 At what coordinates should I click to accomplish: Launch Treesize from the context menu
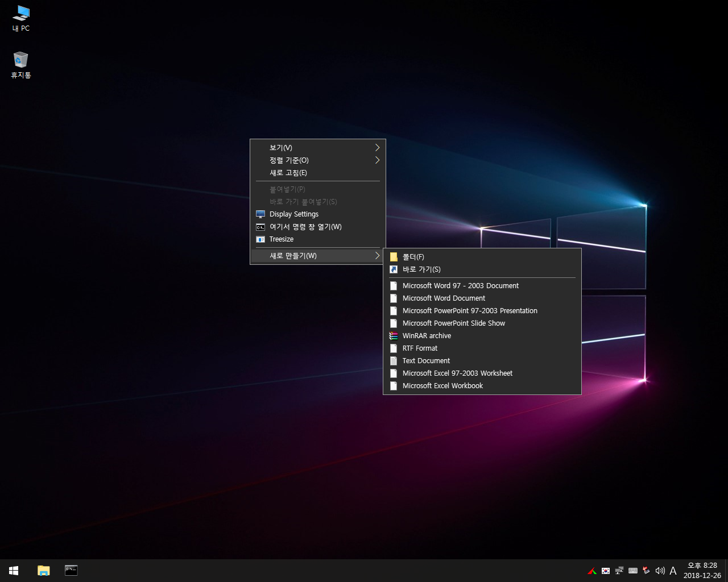pos(318,239)
